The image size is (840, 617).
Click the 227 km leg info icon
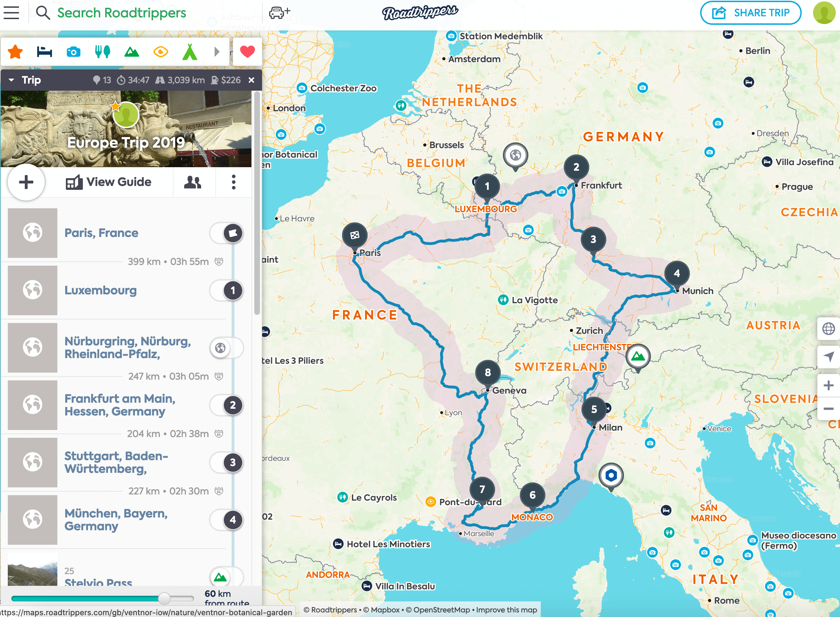point(219,491)
